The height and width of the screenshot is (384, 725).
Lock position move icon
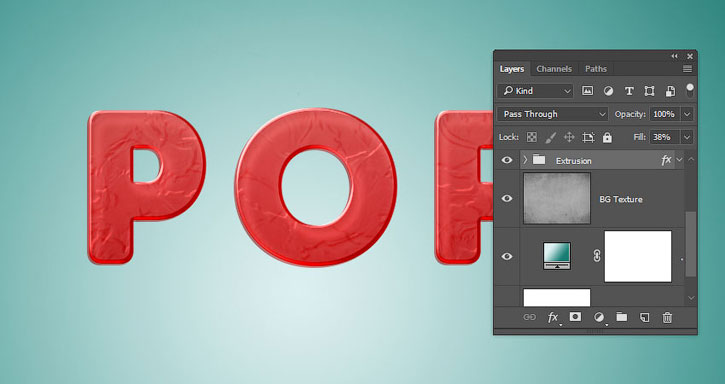click(569, 137)
